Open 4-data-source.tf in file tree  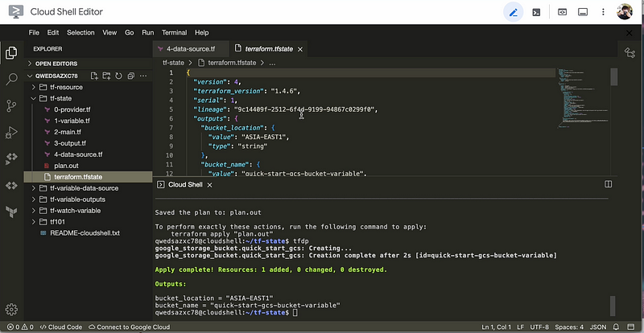(78, 154)
